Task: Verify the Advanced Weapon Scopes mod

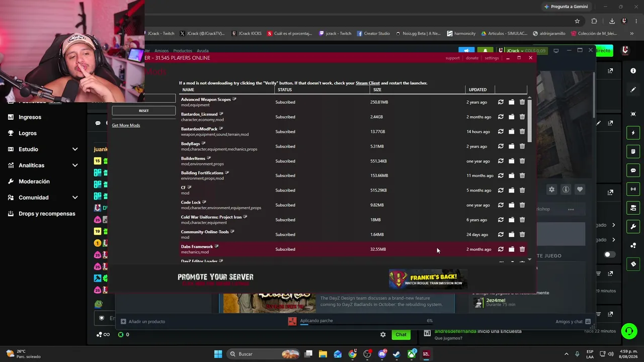Action: (x=501, y=102)
